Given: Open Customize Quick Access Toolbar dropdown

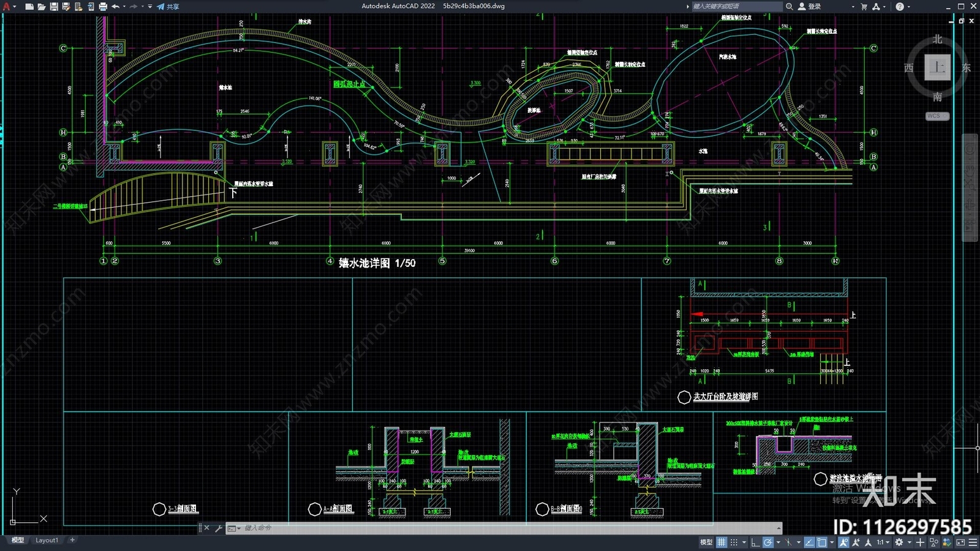Looking at the screenshot, I should [150, 6].
